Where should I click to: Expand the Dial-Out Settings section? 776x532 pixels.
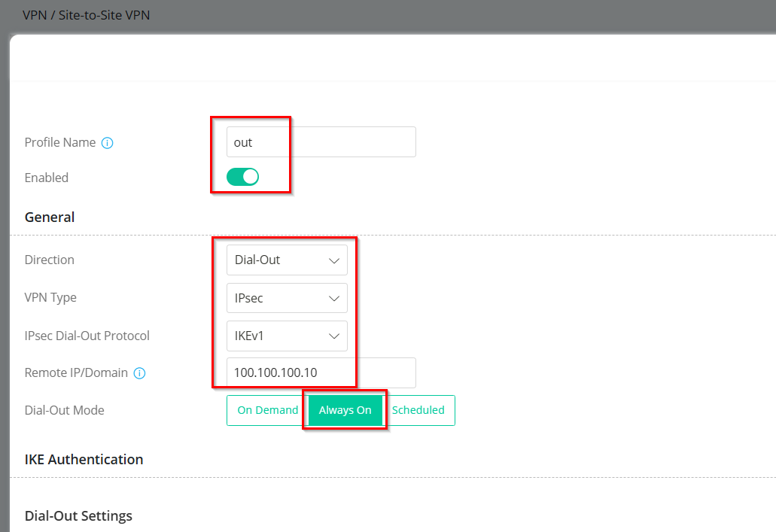pos(78,515)
